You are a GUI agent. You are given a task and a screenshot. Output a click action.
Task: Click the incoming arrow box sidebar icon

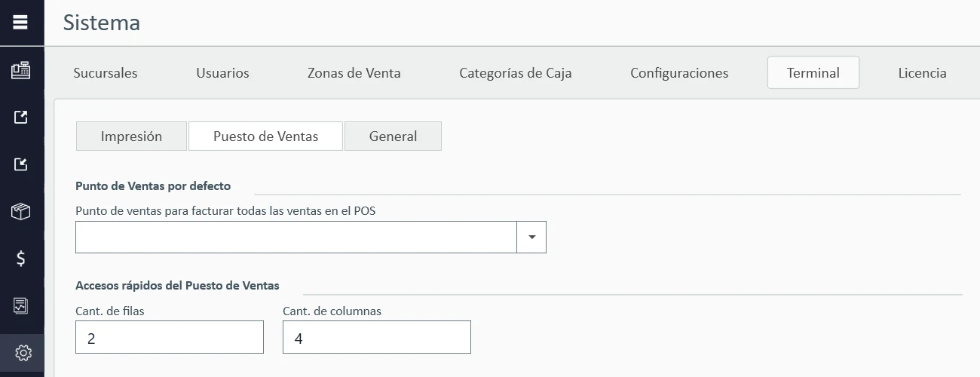[x=21, y=164]
